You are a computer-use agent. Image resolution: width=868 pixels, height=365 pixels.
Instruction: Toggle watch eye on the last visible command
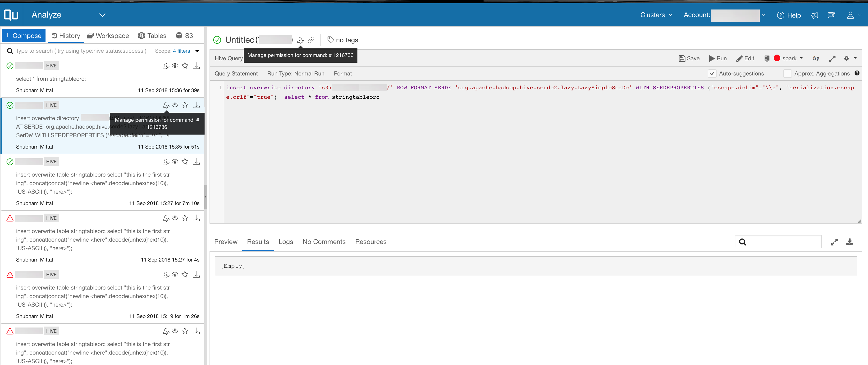point(175,331)
